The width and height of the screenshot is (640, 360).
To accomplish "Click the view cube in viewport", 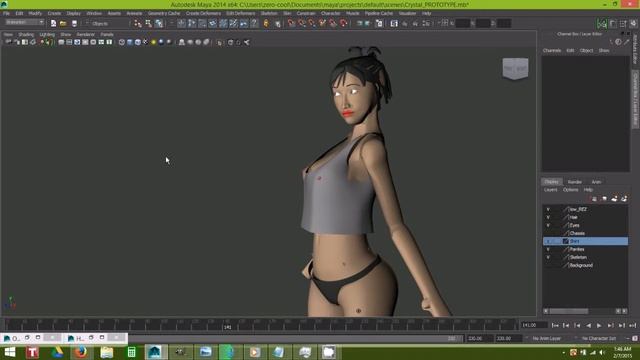I will tap(516, 68).
